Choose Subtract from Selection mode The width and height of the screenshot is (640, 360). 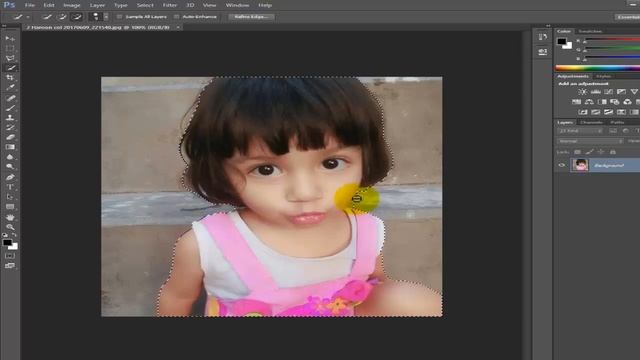76,17
